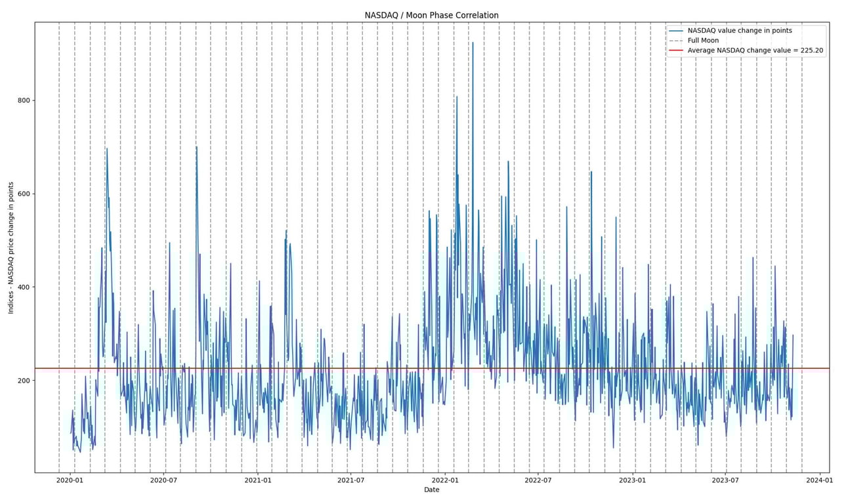
Task: Click the x-axis tick label "2020-07"
Action: 164,480
